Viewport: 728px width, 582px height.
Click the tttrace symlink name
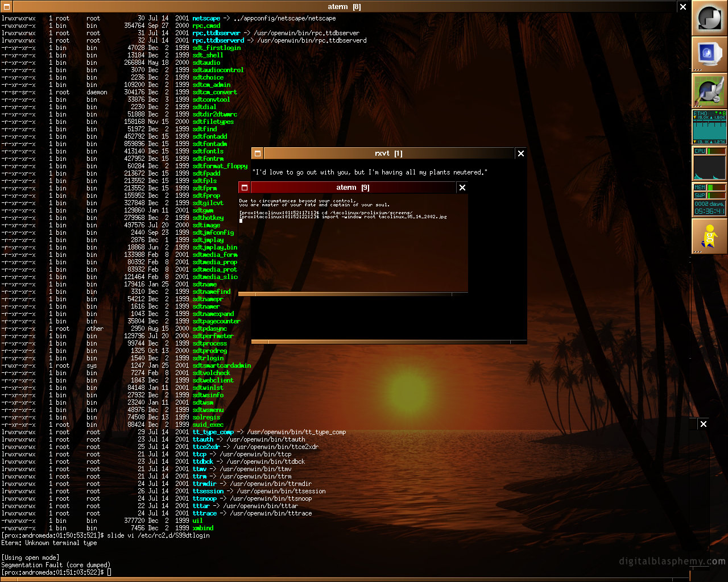click(205, 513)
